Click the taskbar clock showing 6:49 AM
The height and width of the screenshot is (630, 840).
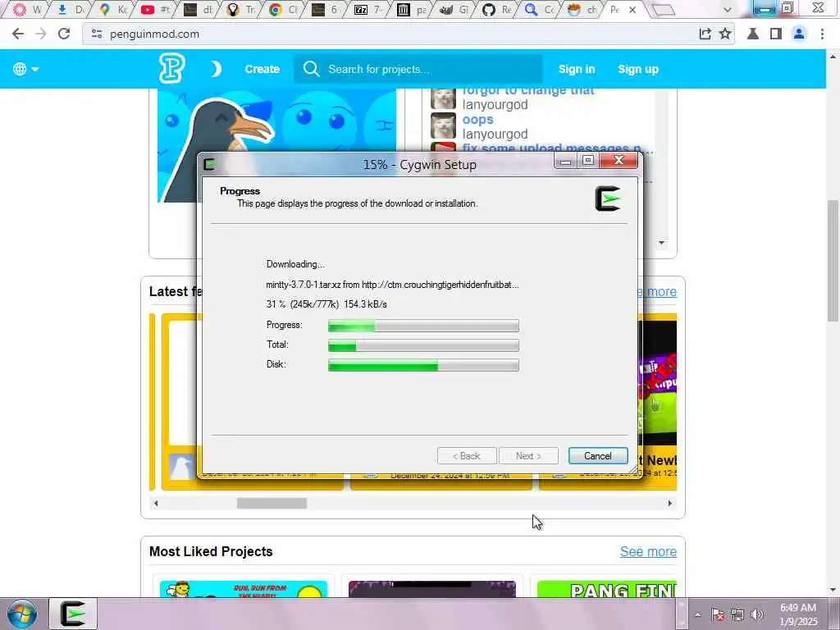point(798,614)
